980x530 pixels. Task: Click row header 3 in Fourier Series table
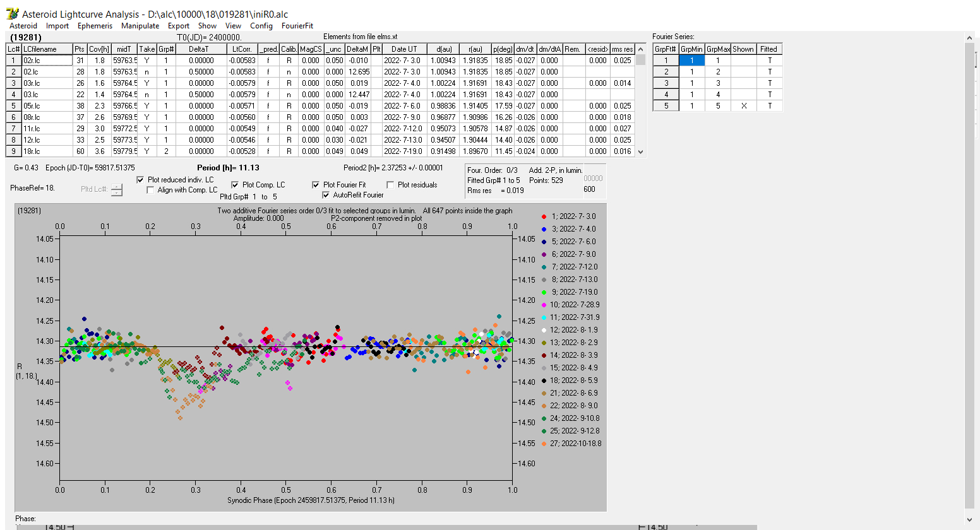pos(666,83)
